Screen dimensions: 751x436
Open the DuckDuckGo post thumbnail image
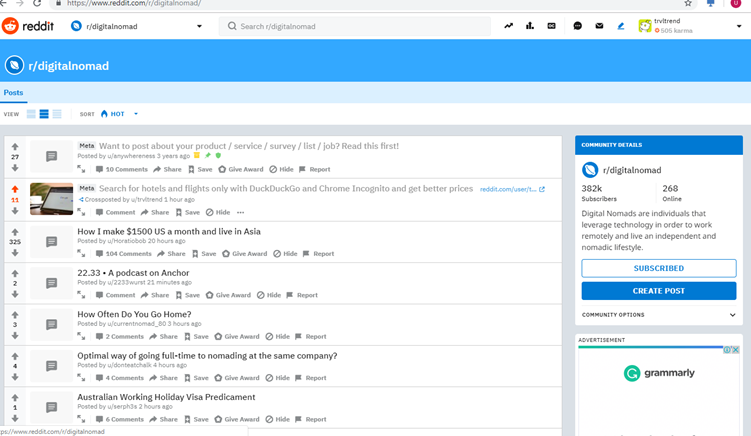(51, 198)
